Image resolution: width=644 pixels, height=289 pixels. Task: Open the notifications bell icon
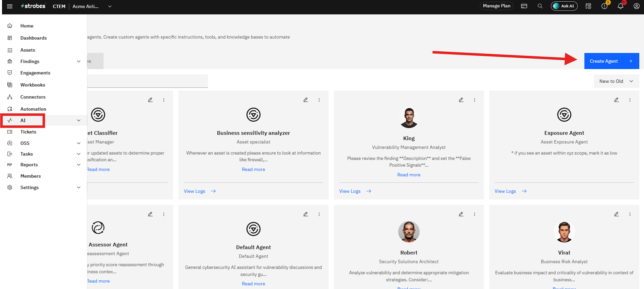tap(620, 6)
